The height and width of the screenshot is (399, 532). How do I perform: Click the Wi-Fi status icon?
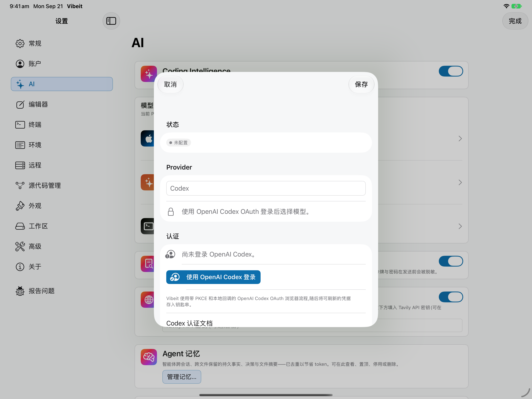click(506, 6)
